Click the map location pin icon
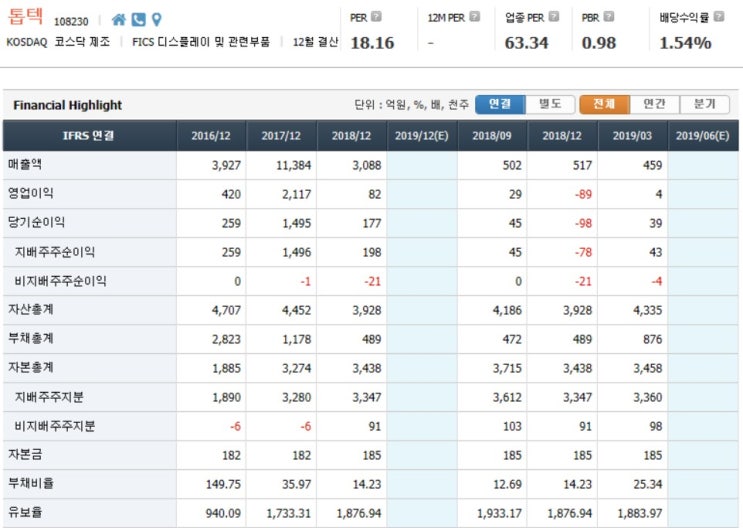This screenshot has height=528, width=743. click(x=156, y=19)
